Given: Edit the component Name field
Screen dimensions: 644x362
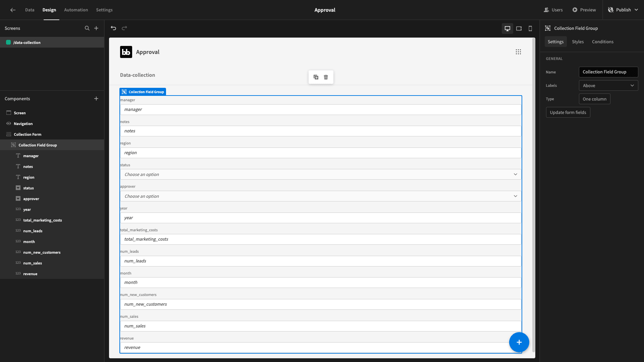Looking at the screenshot, I should point(608,72).
